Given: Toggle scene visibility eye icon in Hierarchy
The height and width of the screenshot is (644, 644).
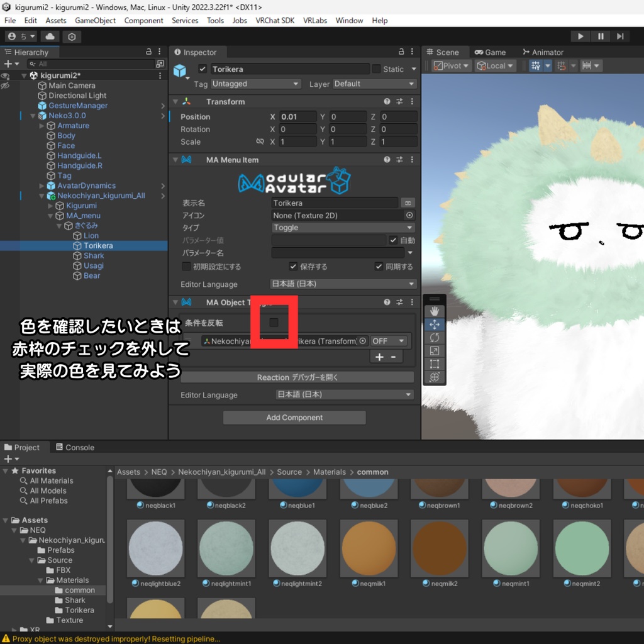Looking at the screenshot, I should click(x=5, y=76).
